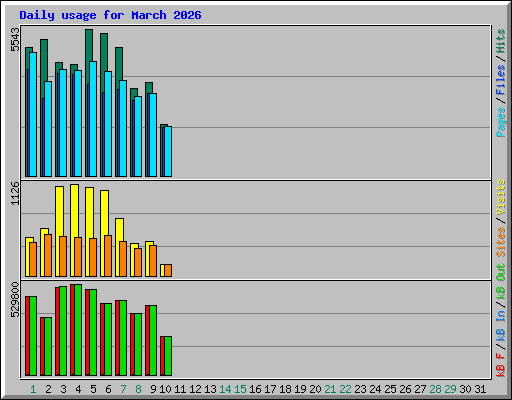Image resolution: width=512 pixels, height=400 pixels.
Task: Click the 'Files' legend label
Action: pos(501,80)
